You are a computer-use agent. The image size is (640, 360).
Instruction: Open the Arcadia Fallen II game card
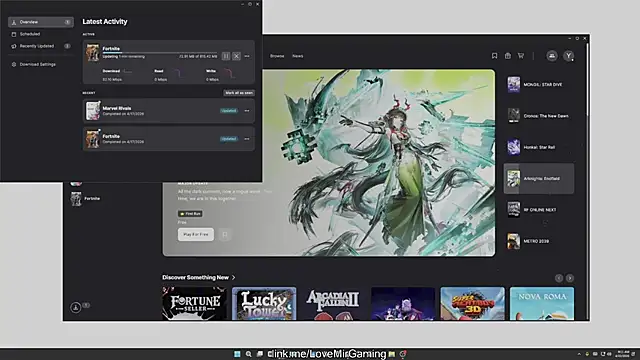coord(333,304)
